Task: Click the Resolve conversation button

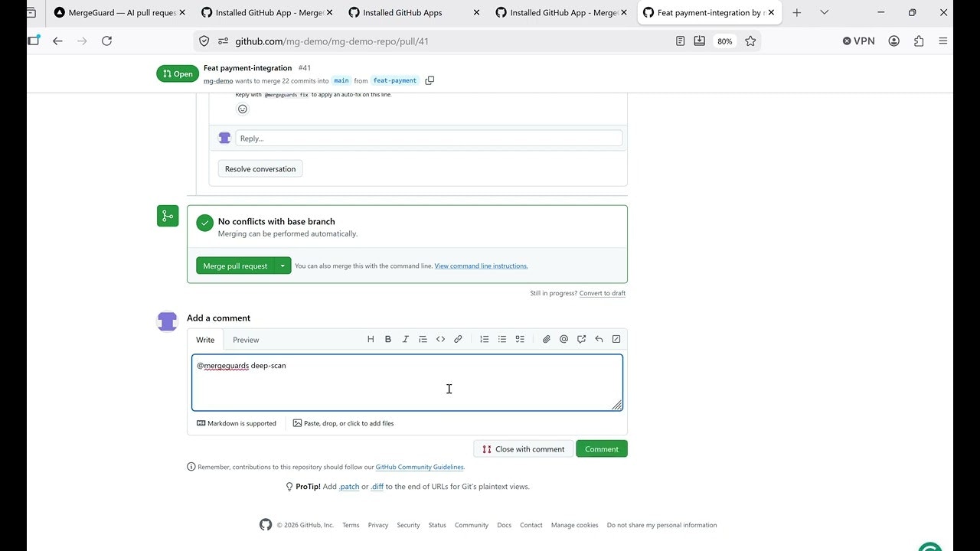Action: [x=260, y=169]
